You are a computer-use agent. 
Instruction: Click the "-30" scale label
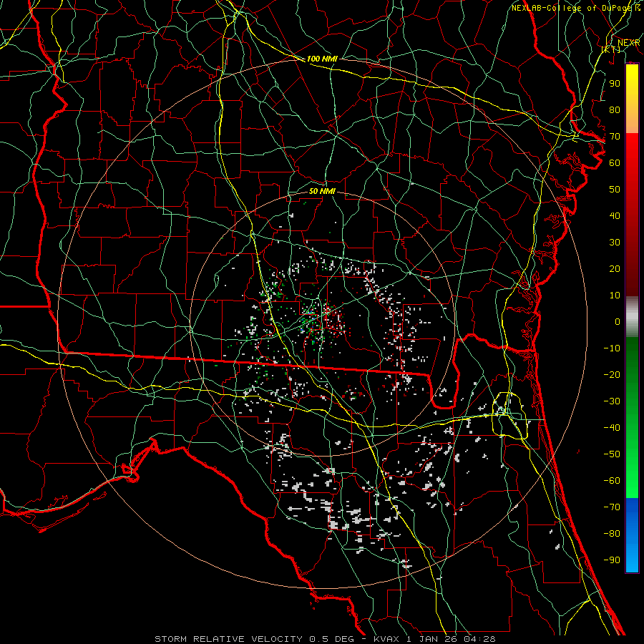pyautogui.click(x=612, y=401)
